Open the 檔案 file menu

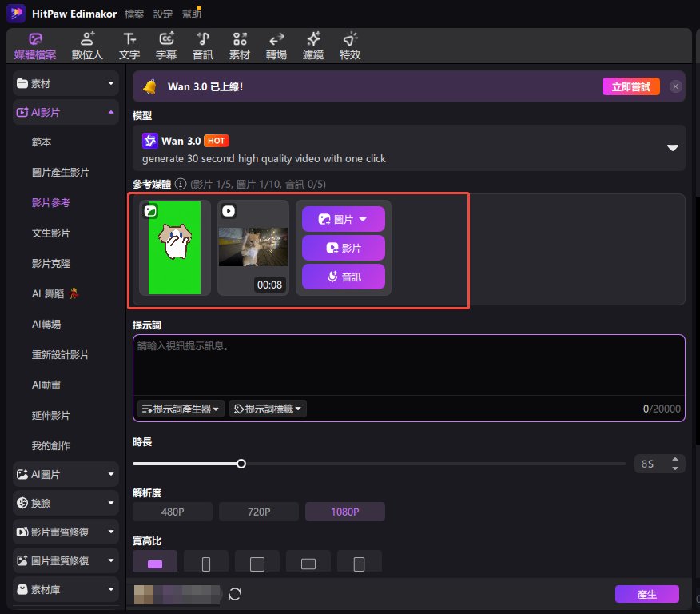[134, 14]
